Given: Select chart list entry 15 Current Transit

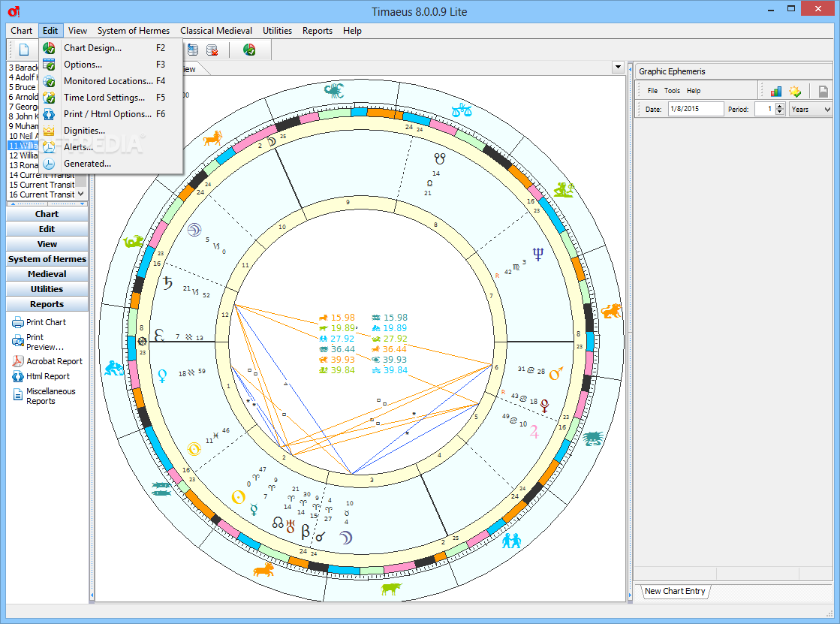Looking at the screenshot, I should point(42,185).
